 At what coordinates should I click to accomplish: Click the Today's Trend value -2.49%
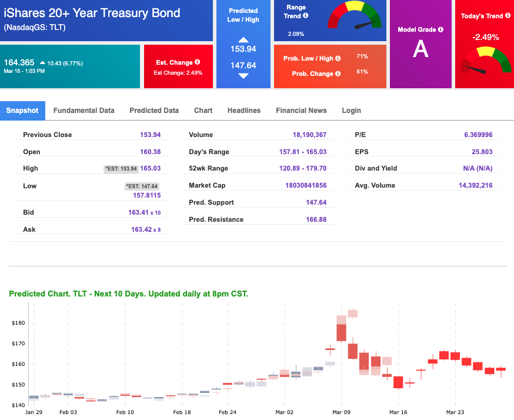coord(486,37)
